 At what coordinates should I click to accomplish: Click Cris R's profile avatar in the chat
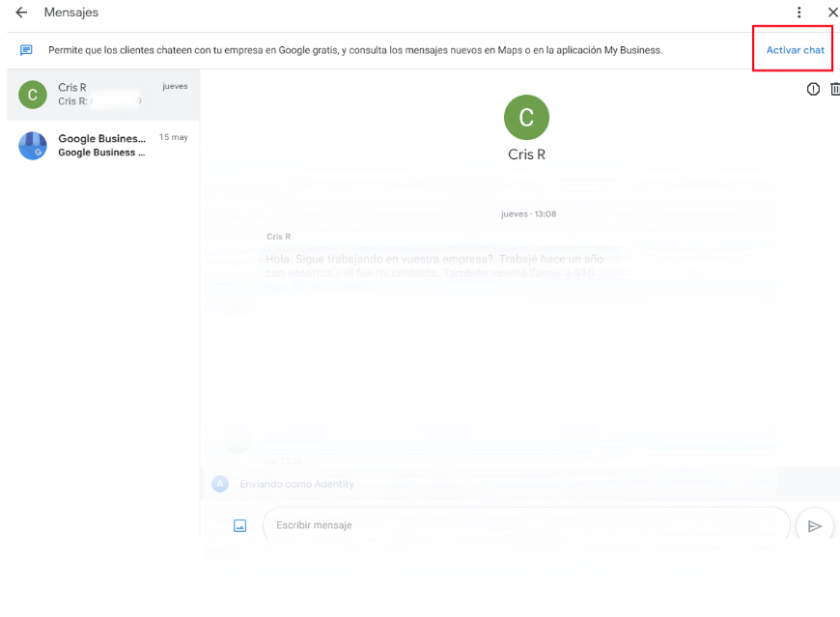click(526, 117)
